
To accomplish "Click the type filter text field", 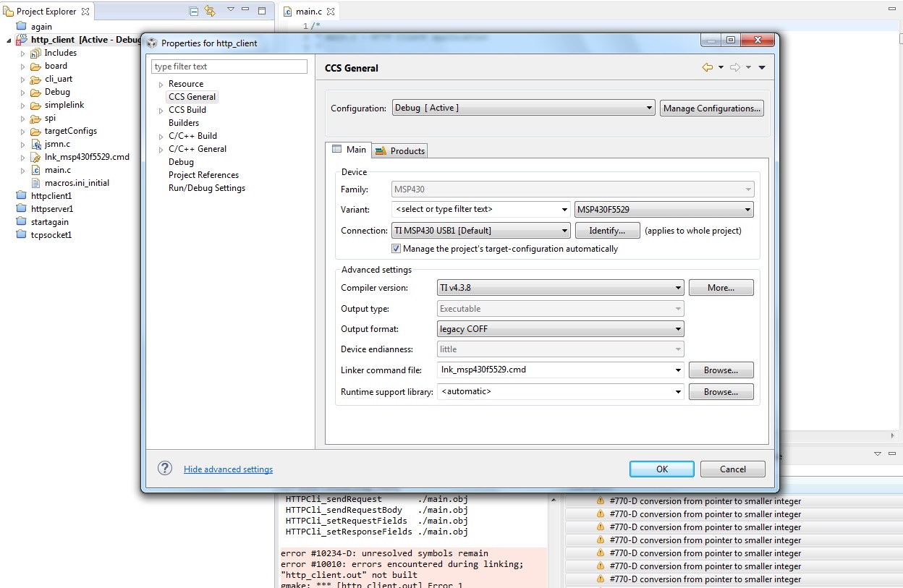I will (229, 67).
